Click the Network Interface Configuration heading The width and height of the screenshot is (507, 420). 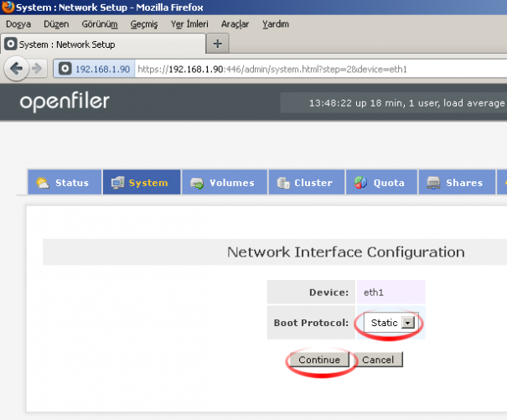pos(345,252)
